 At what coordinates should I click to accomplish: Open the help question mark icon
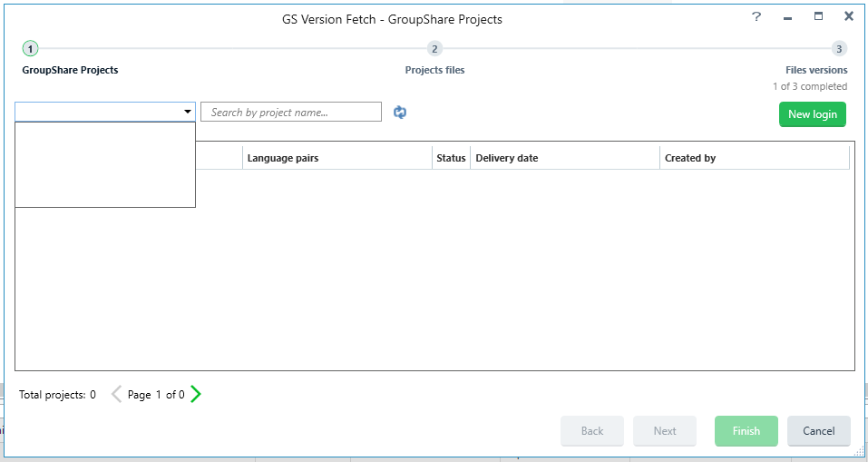(x=756, y=16)
